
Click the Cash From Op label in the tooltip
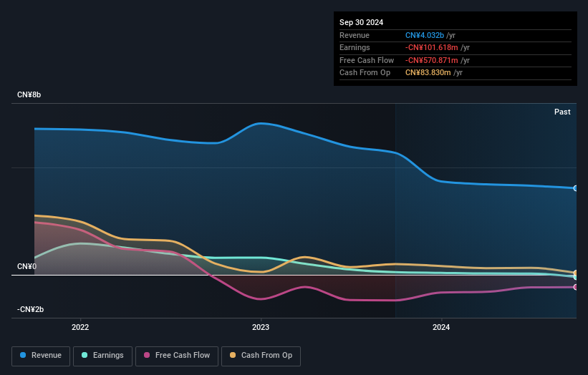click(x=365, y=73)
